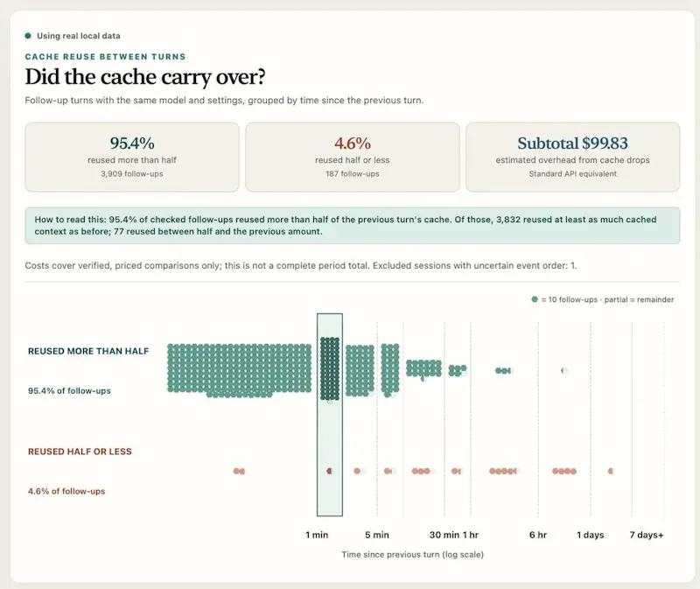This screenshot has width=700, height=589.
Task: Click the green status dot beside "Using real local data"
Action: click(28, 36)
